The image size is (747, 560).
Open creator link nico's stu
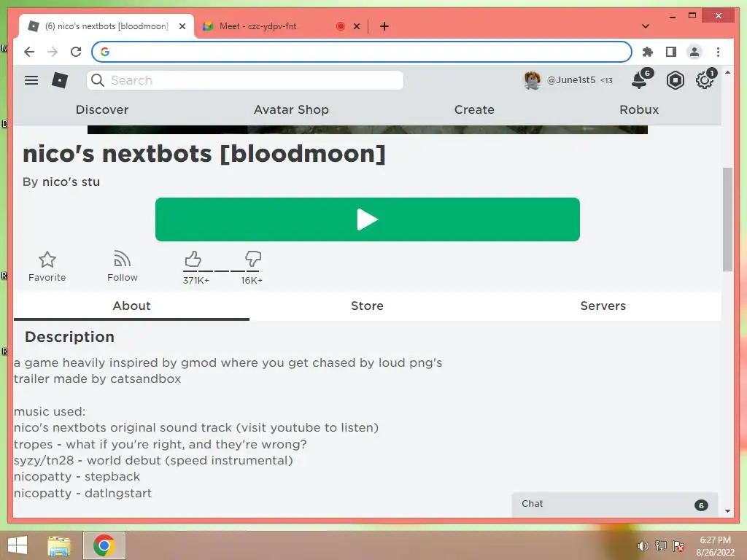pyautogui.click(x=71, y=182)
